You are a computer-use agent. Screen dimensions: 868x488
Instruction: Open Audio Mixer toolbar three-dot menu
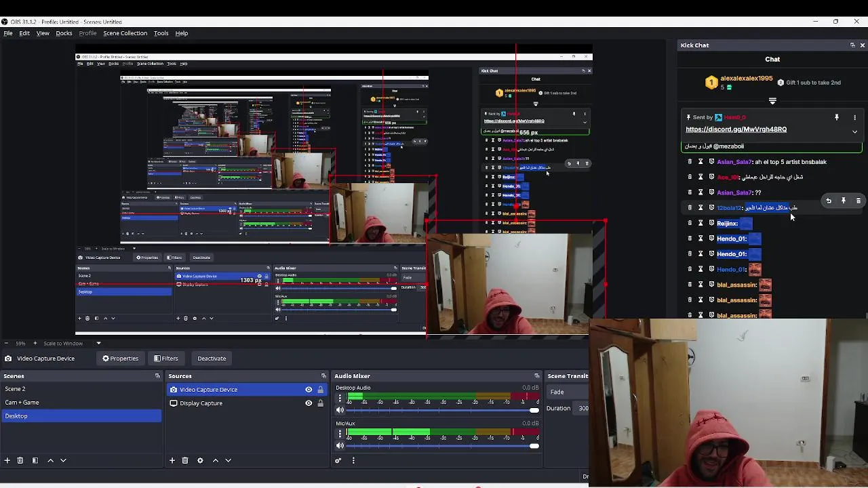353,460
